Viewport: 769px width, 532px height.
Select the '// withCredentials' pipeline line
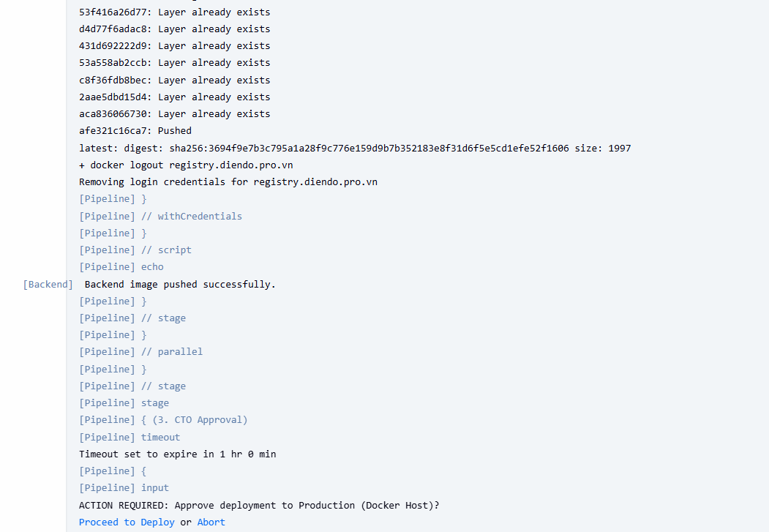pyautogui.click(x=160, y=216)
